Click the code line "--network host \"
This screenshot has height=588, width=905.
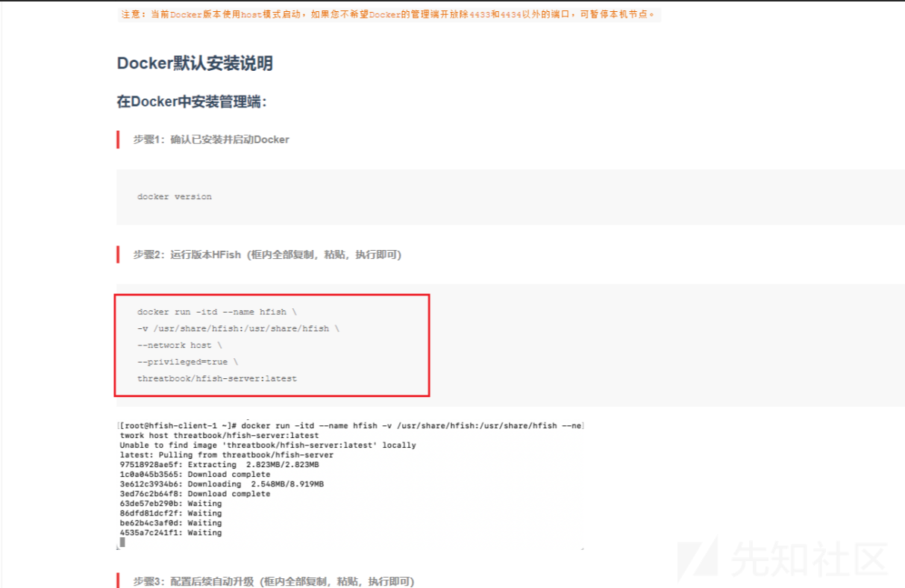pyautogui.click(x=180, y=345)
